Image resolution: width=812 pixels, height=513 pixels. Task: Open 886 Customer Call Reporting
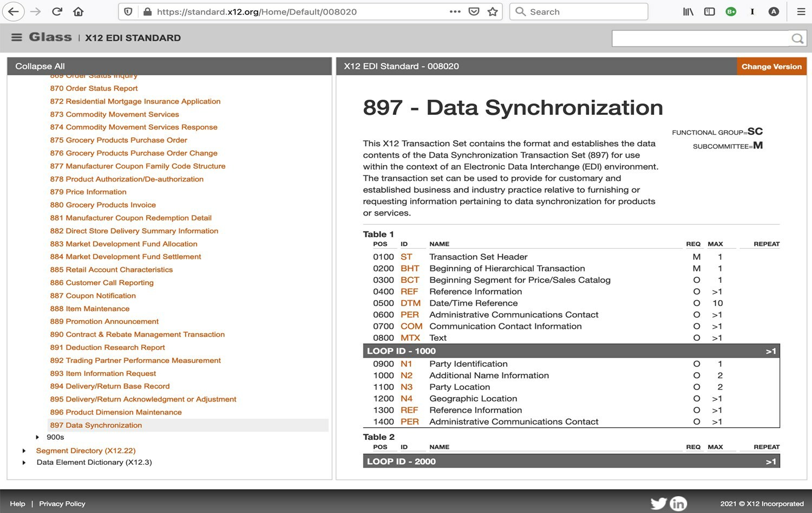pos(102,283)
